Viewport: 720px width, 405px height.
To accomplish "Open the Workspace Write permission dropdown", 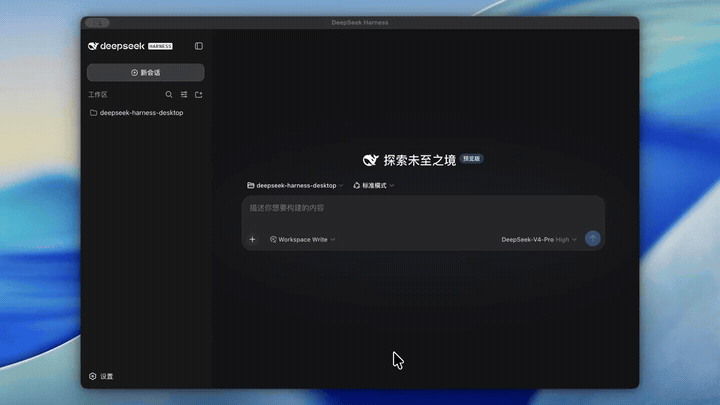I will click(x=302, y=239).
